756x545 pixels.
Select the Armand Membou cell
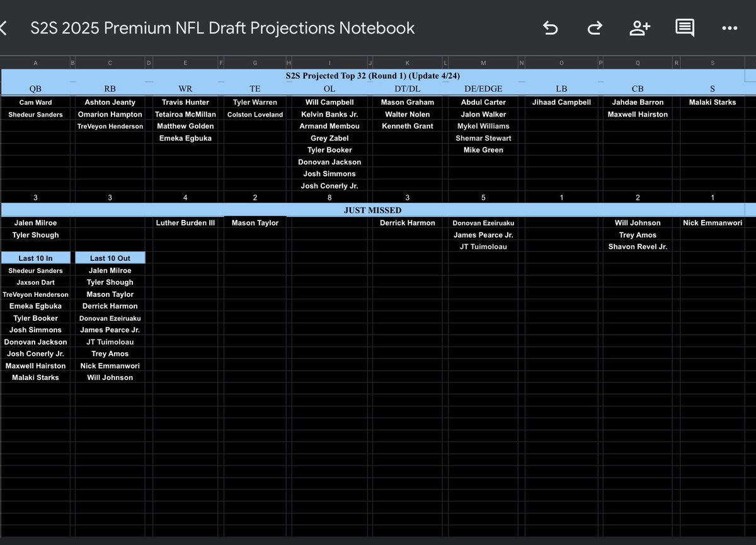coord(329,126)
